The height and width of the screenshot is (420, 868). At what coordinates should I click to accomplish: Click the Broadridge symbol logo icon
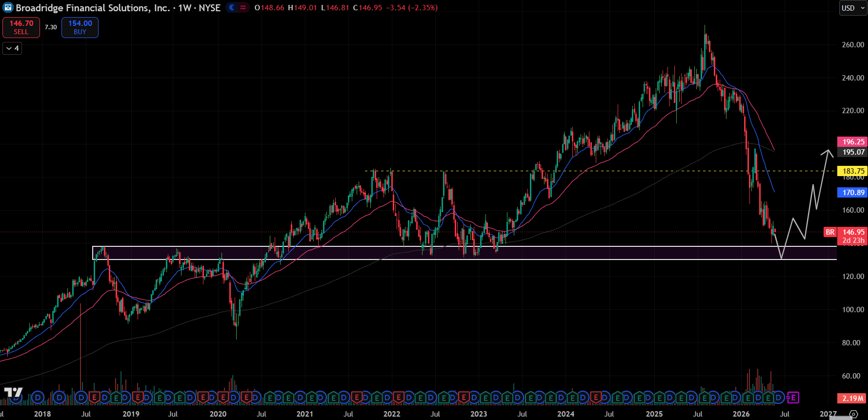(8, 8)
